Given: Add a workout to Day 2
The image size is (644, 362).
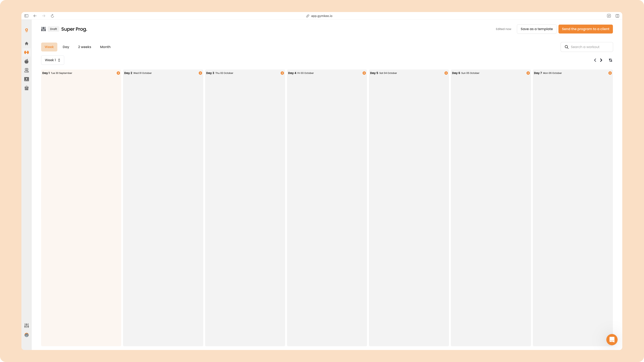Looking at the screenshot, I should click(200, 73).
